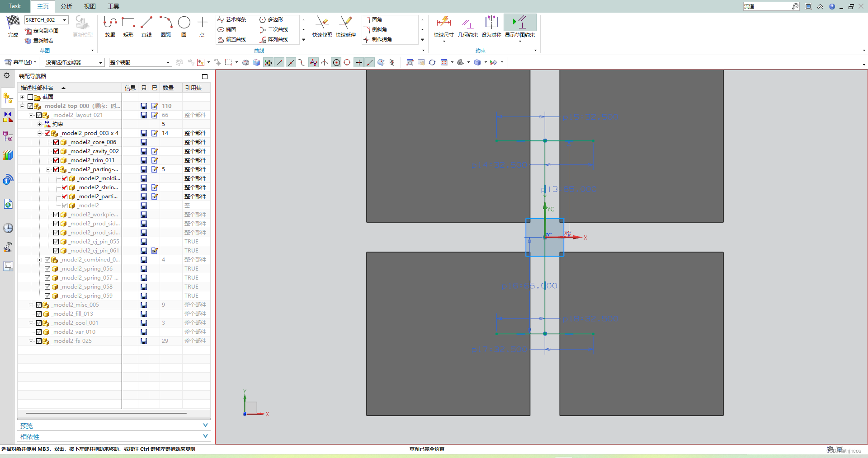This screenshot has height=458, width=868.
Task: Open Geometric Constraints (几何约束) tool
Action: 467,26
